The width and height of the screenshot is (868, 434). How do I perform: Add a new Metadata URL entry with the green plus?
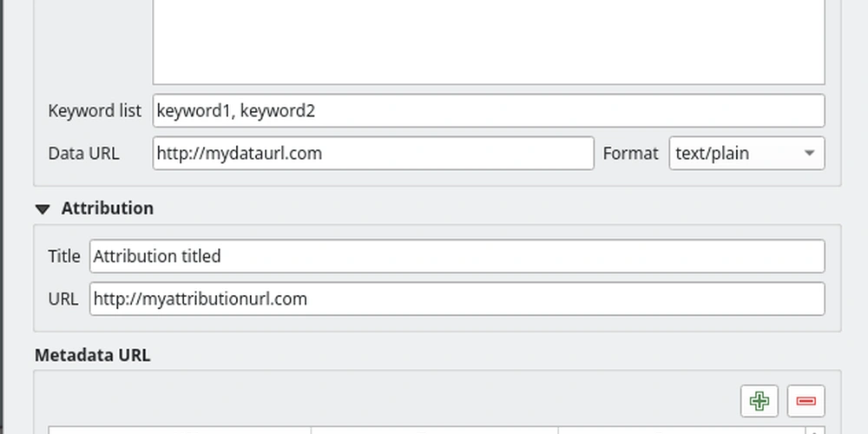[759, 401]
